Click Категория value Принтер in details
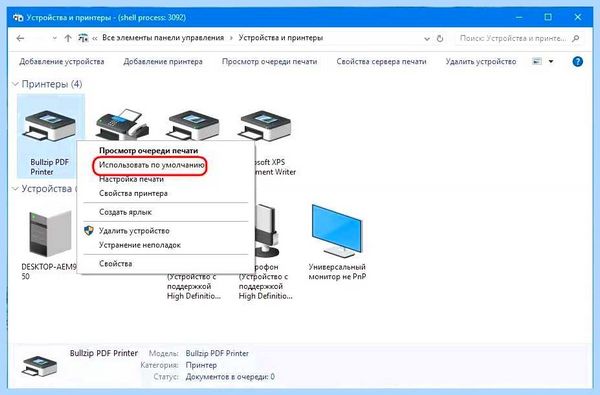This screenshot has height=395, width=600. (201, 365)
